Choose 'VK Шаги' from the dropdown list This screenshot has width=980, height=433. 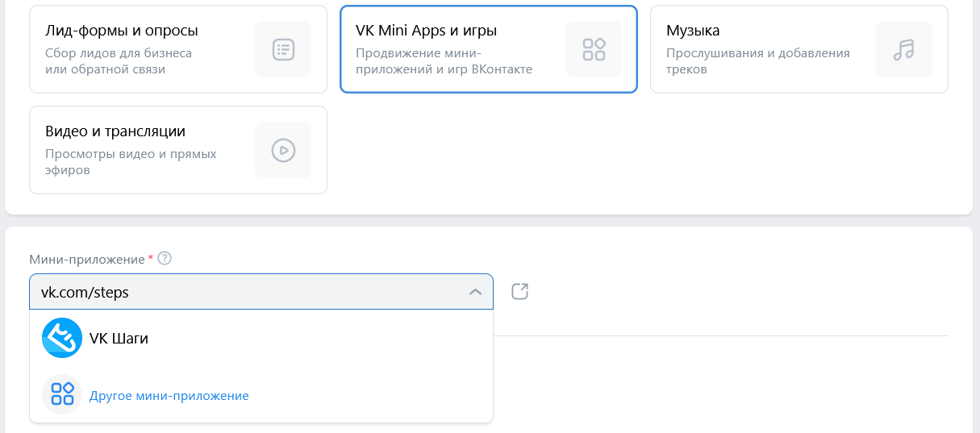[x=261, y=339]
